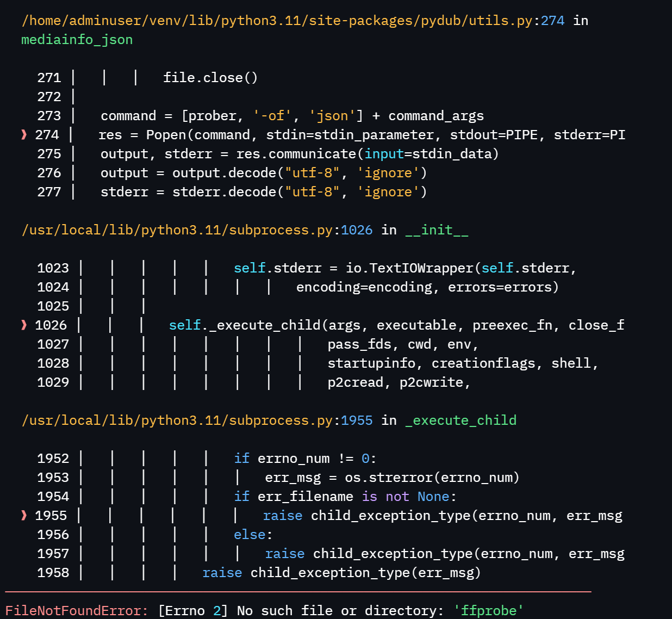Click the mediainfo_json function name
The height and width of the screenshot is (619, 672).
point(76,39)
